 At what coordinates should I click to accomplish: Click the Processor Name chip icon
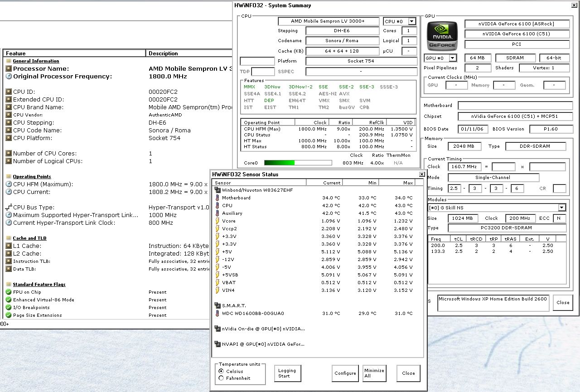click(9, 68)
